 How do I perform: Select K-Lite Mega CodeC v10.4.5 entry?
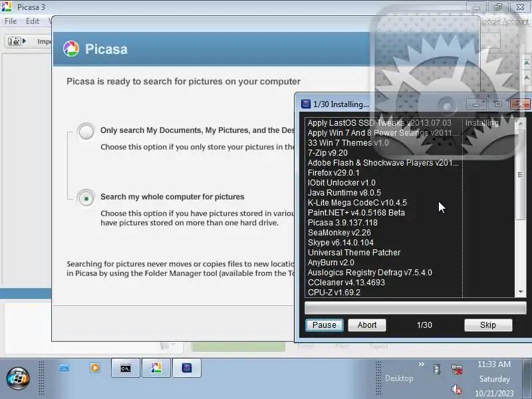click(357, 203)
